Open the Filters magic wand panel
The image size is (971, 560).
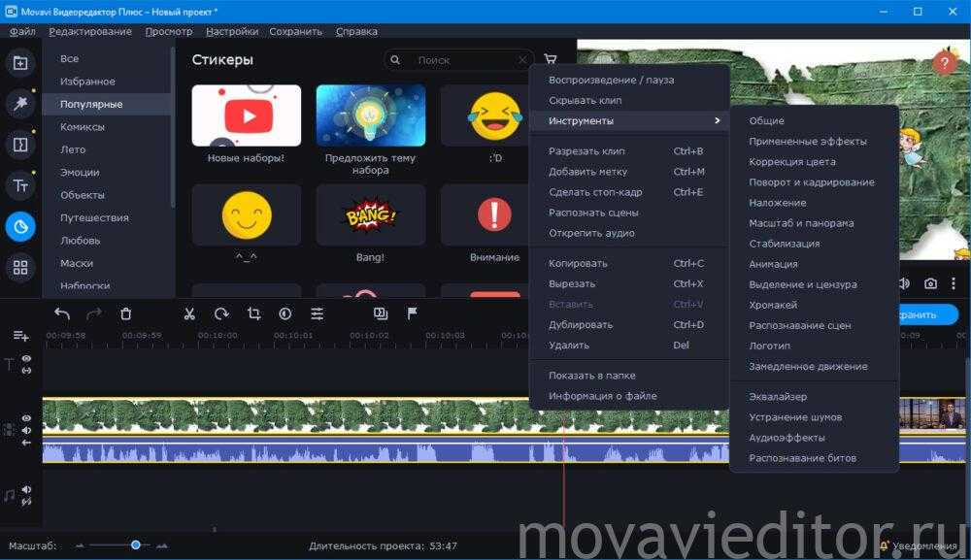click(x=19, y=105)
